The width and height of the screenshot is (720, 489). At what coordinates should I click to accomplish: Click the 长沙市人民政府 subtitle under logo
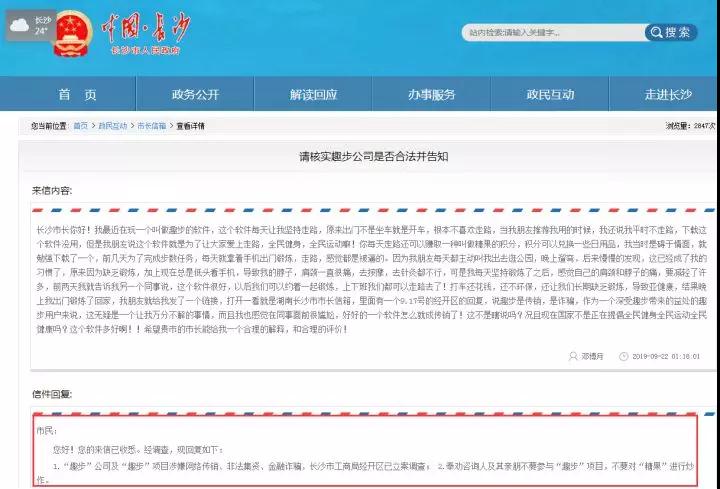click(145, 50)
